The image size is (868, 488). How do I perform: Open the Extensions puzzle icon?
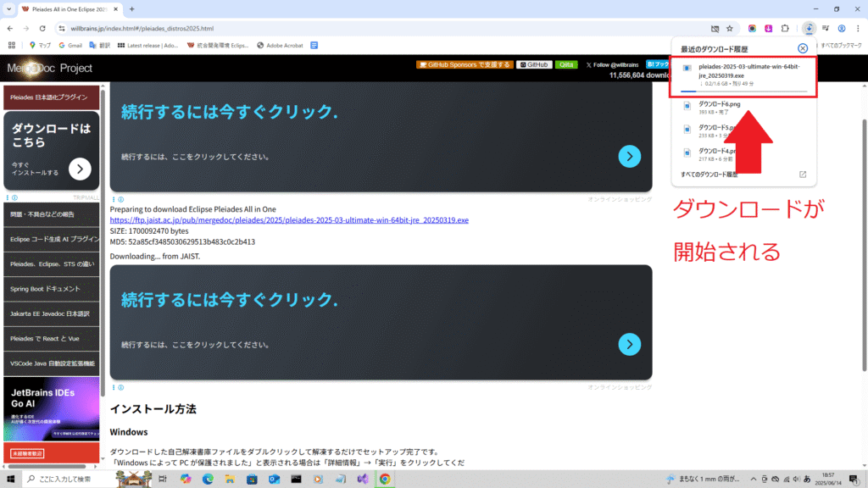(x=785, y=28)
